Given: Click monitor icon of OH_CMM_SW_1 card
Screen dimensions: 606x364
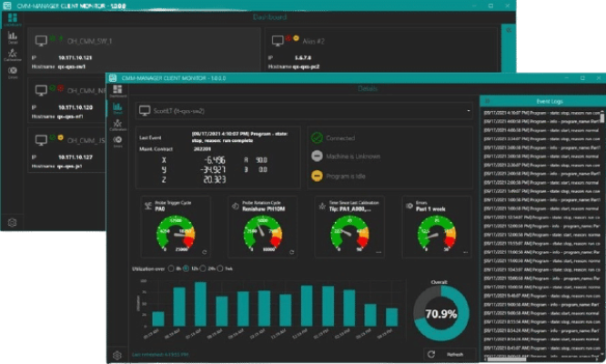Looking at the screenshot, I should click(41, 41).
